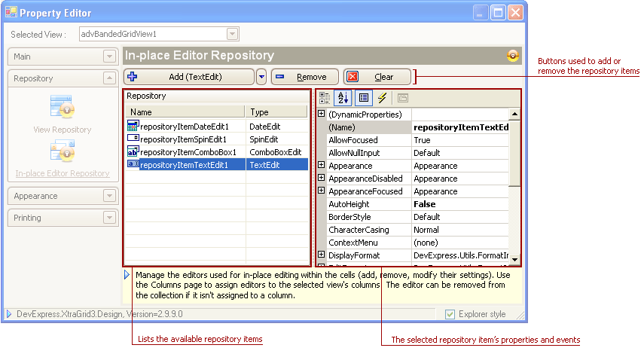The width and height of the screenshot is (644, 348).
Task: Click property grid scroll up arrow
Action: (x=514, y=114)
